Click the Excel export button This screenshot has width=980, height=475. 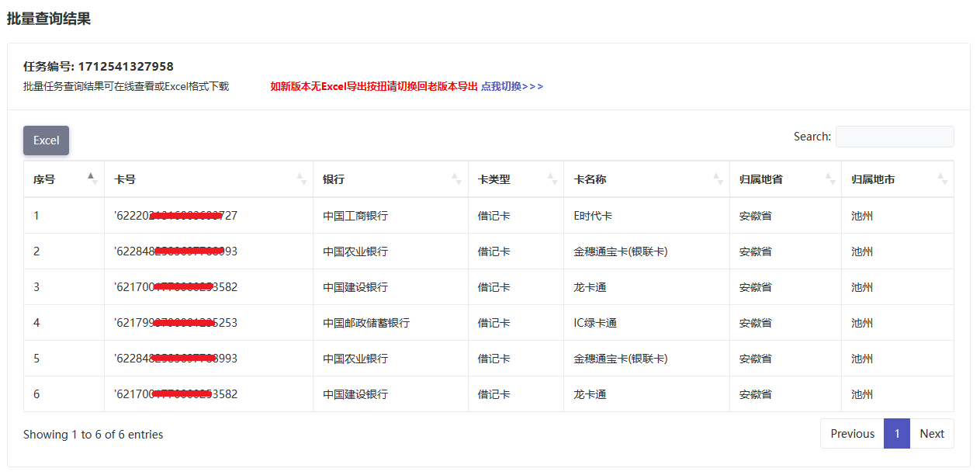click(46, 140)
